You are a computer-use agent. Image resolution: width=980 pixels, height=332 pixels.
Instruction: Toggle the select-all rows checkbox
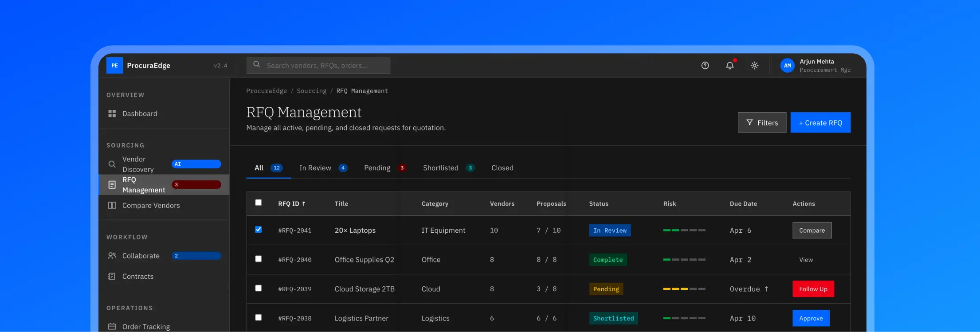259,203
